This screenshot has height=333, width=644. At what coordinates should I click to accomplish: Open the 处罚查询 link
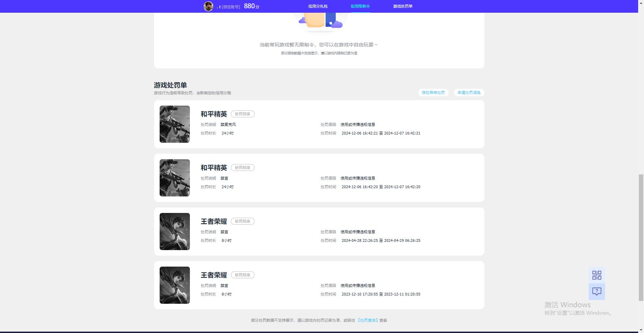368,320
